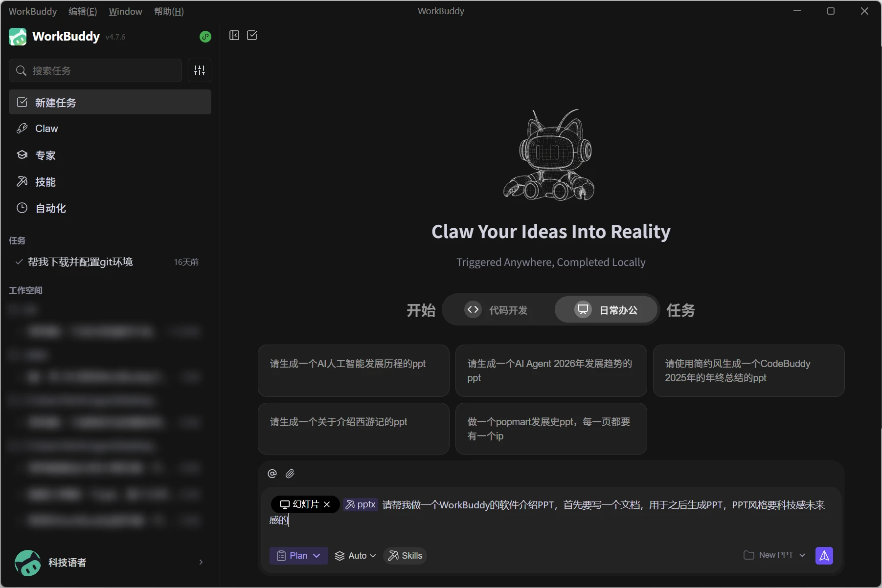
Task: Open the 编辑(E) menu
Action: [x=83, y=11]
